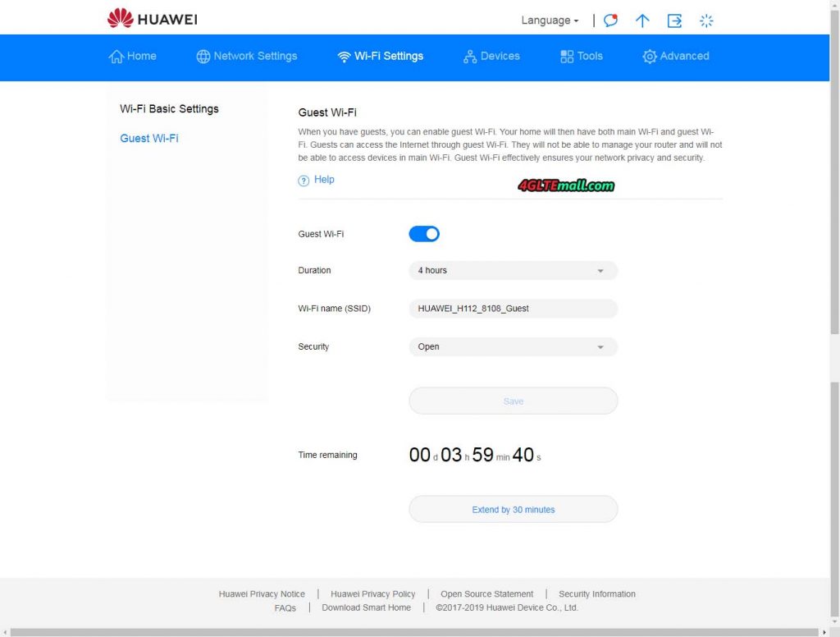840x637 pixels.
Task: Open Help via the question mark icon
Action: click(303, 180)
